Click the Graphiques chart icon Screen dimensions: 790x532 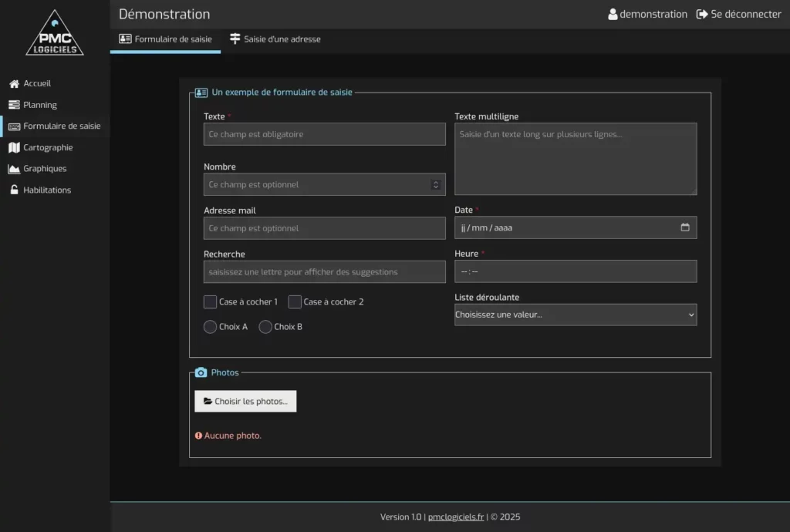(14, 169)
